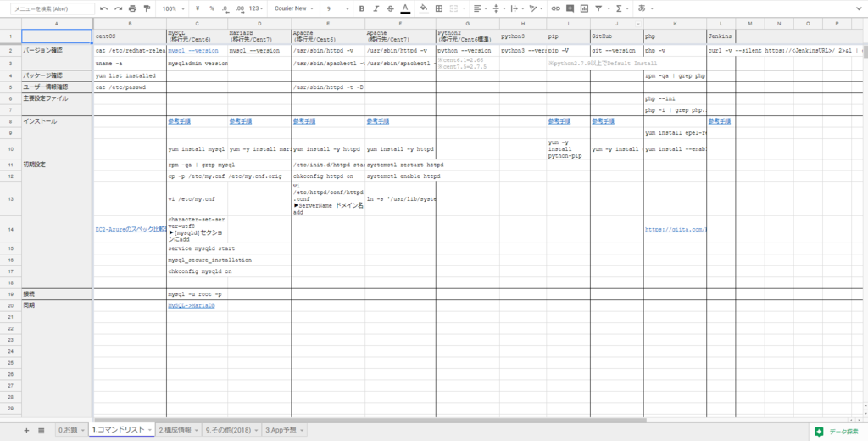Select the 'Jenkins' header cell
This screenshot has height=441, width=868.
click(x=721, y=36)
